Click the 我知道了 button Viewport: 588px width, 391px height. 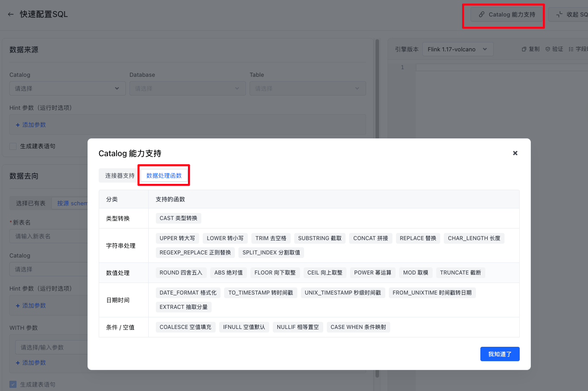pyautogui.click(x=500, y=354)
